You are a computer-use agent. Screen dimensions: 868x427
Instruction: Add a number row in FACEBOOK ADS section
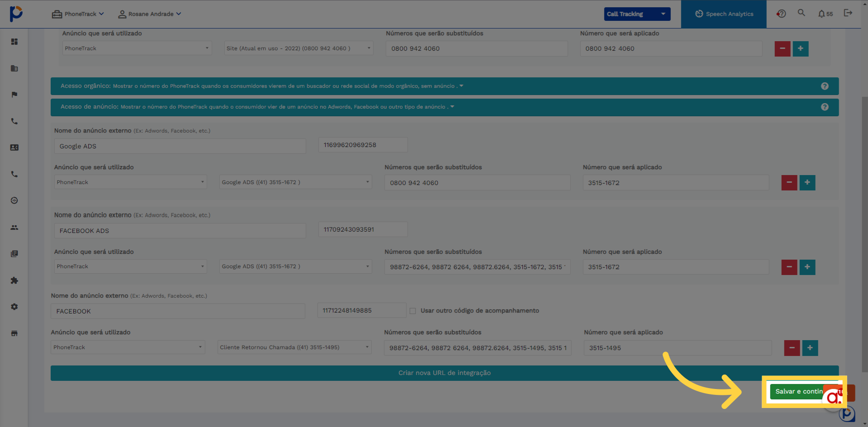click(807, 267)
